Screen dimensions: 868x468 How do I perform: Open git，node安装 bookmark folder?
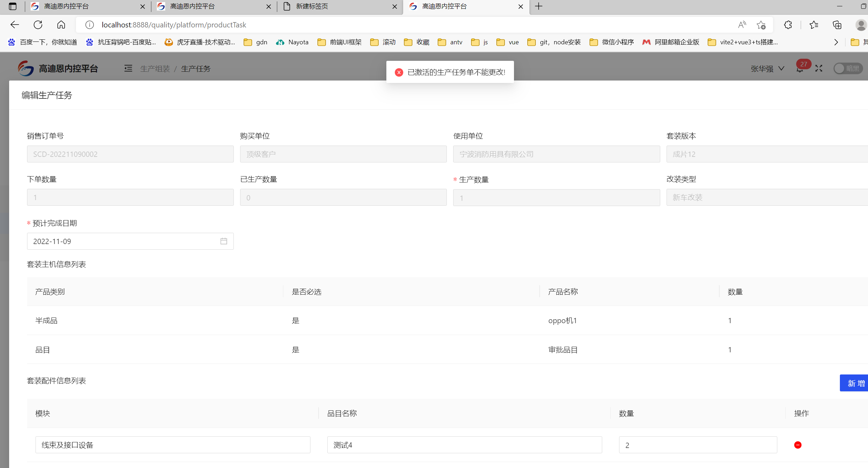pos(554,42)
